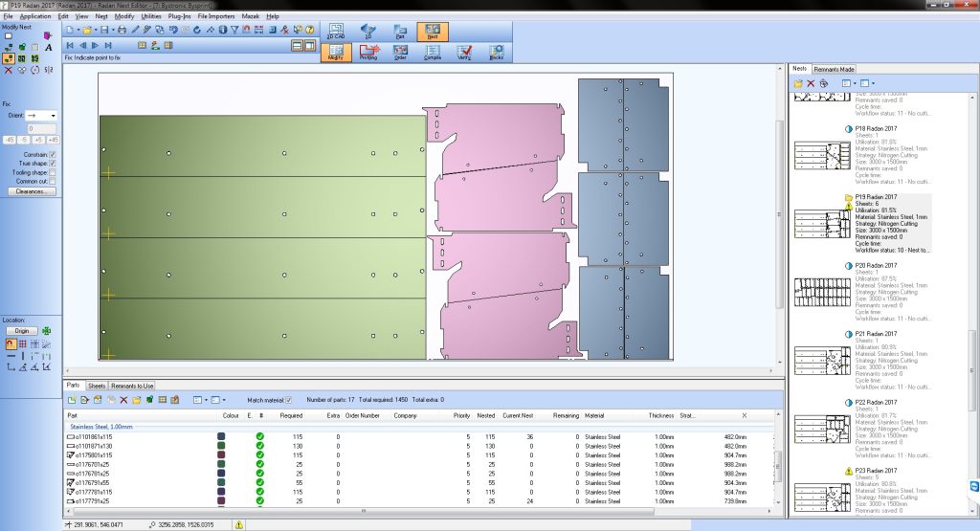
Task: Switch to the Remnants to Use tab
Action: (133, 385)
